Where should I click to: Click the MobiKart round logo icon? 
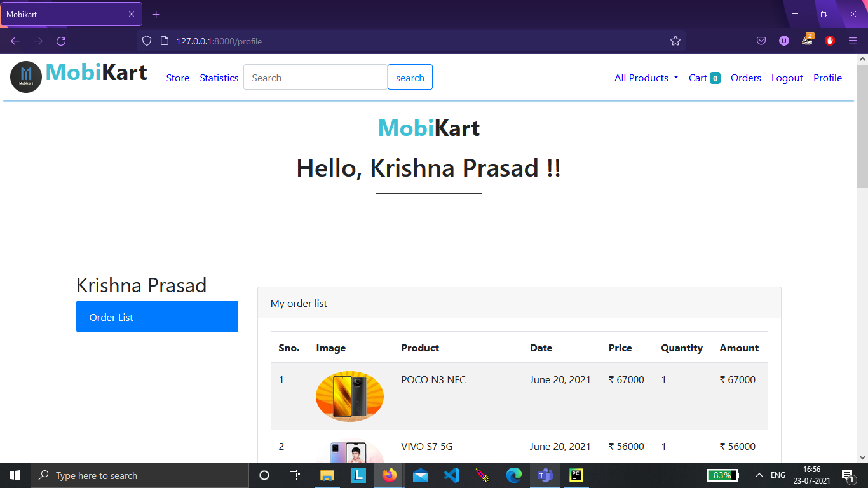pos(26,77)
